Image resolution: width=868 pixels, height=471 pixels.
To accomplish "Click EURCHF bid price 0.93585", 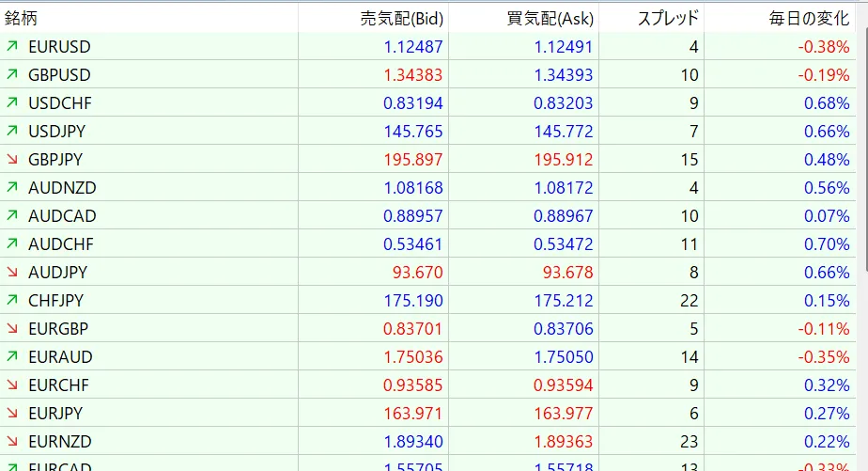I will point(413,385).
